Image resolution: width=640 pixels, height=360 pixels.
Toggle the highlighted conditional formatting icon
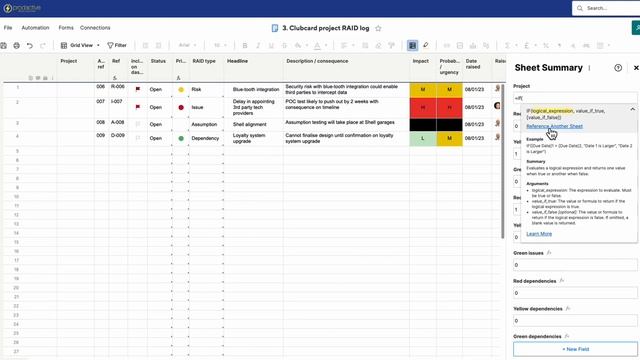(413, 45)
